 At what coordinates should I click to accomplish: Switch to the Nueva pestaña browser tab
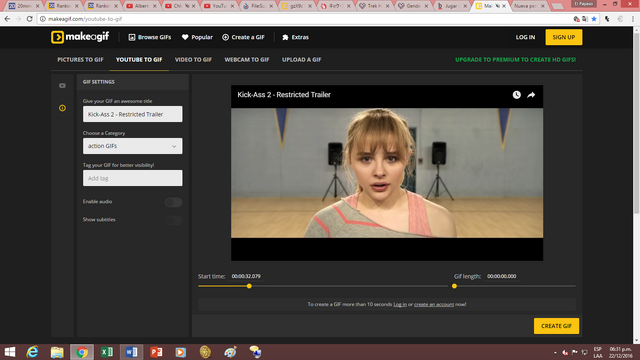529,6
